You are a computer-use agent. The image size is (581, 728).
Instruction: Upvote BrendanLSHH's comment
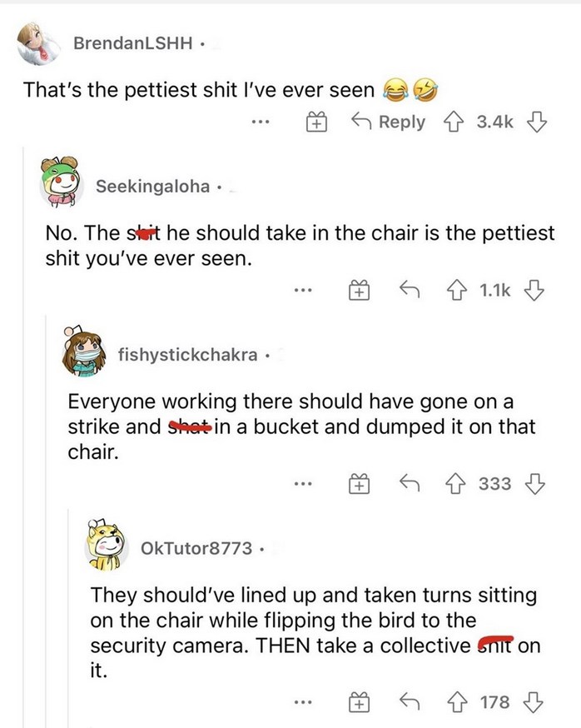(454, 122)
